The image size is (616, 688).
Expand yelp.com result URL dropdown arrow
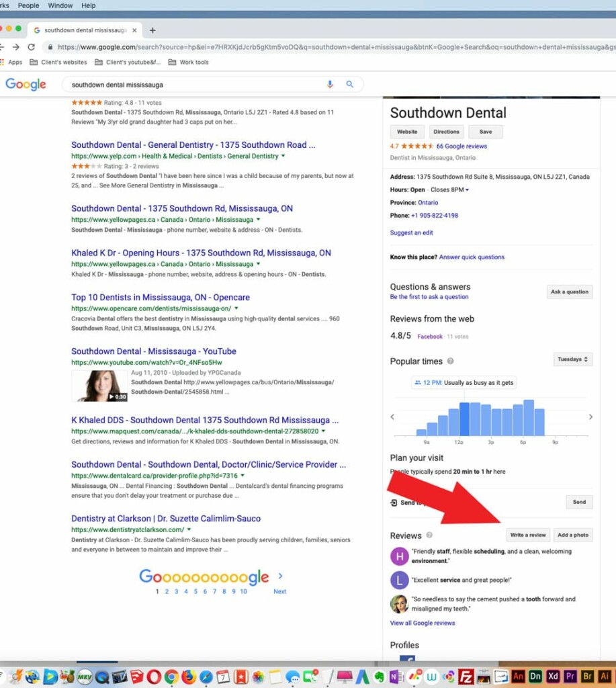pyautogui.click(x=283, y=156)
